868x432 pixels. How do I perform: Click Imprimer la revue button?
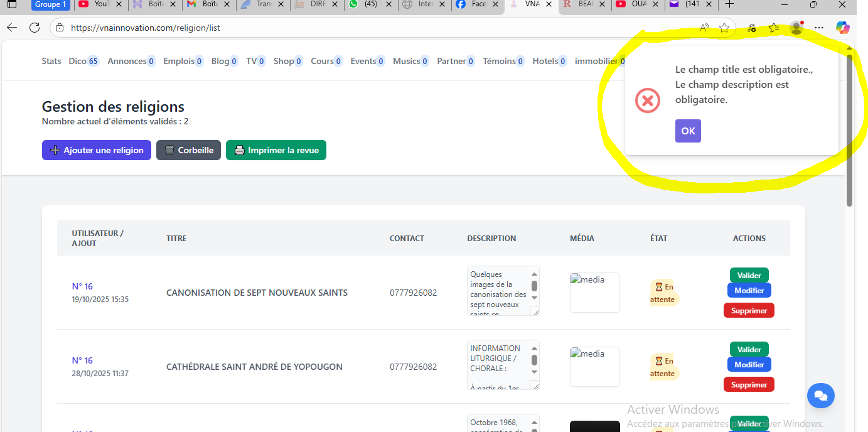pyautogui.click(x=276, y=150)
